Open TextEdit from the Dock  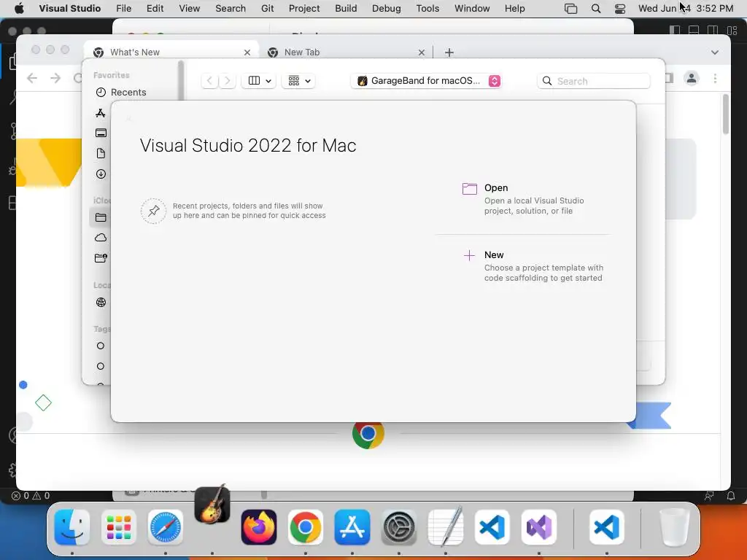[446, 526]
